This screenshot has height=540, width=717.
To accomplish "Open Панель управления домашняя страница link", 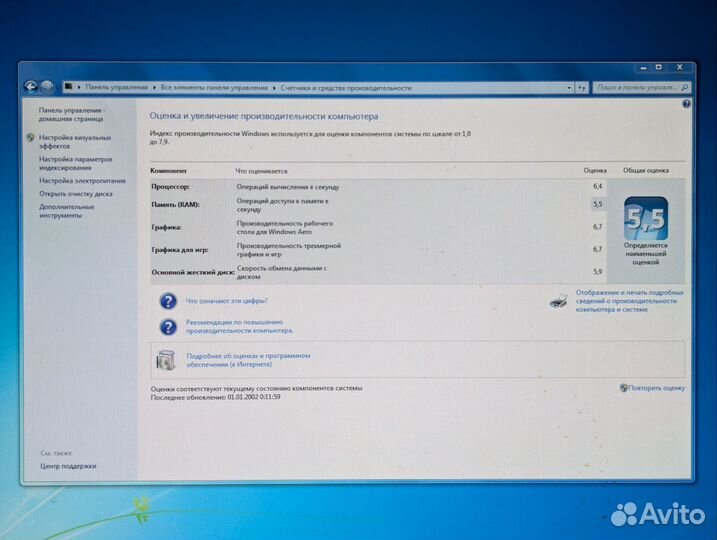I will 71,114.
